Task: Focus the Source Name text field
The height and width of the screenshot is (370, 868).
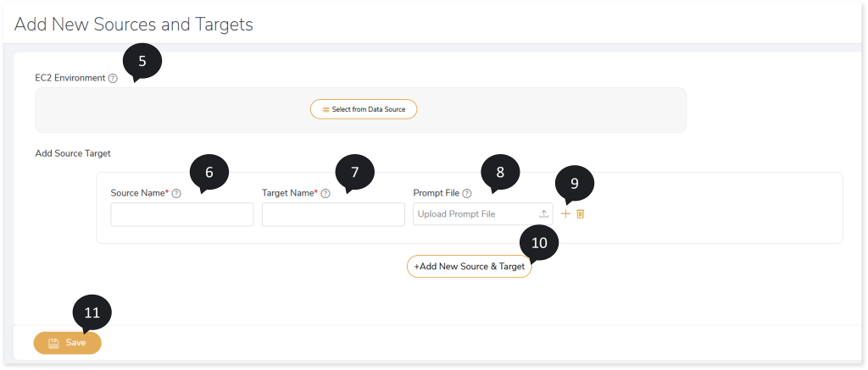Action: coord(182,214)
